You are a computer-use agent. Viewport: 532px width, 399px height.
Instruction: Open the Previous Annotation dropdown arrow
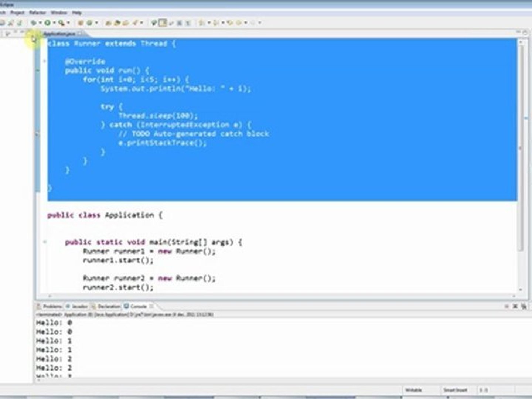click(x=223, y=23)
